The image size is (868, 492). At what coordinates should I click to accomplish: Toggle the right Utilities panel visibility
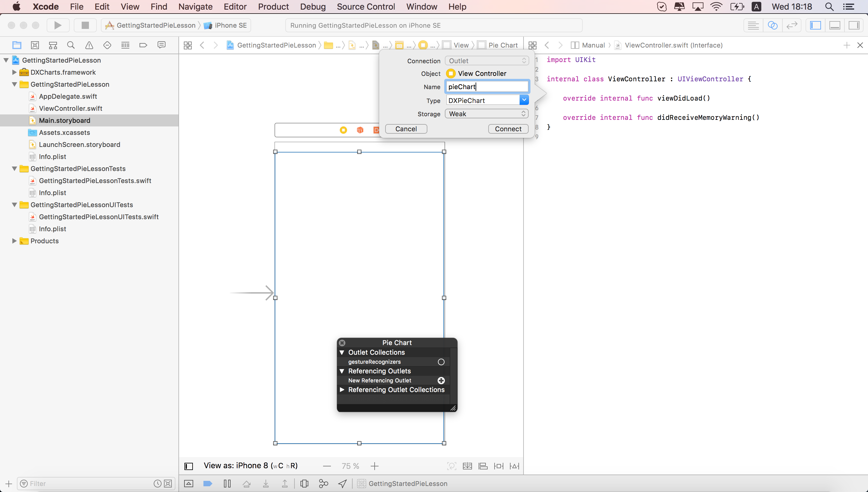click(x=854, y=25)
